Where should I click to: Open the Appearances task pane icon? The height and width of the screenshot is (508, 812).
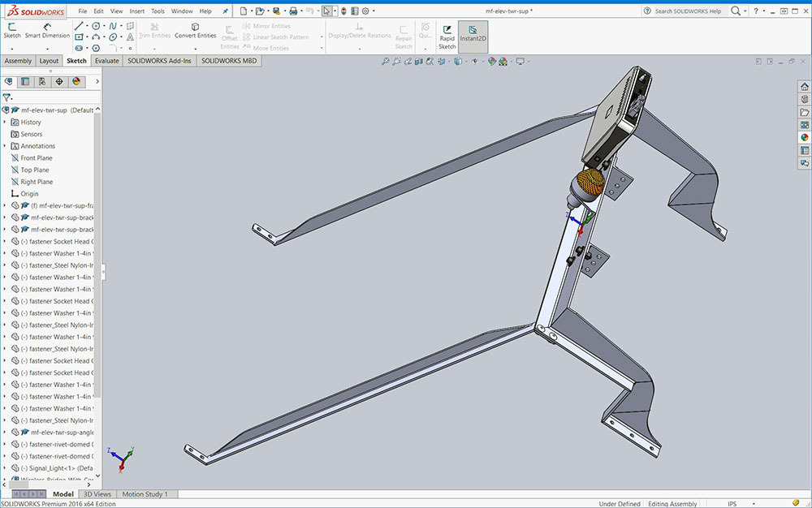804,137
